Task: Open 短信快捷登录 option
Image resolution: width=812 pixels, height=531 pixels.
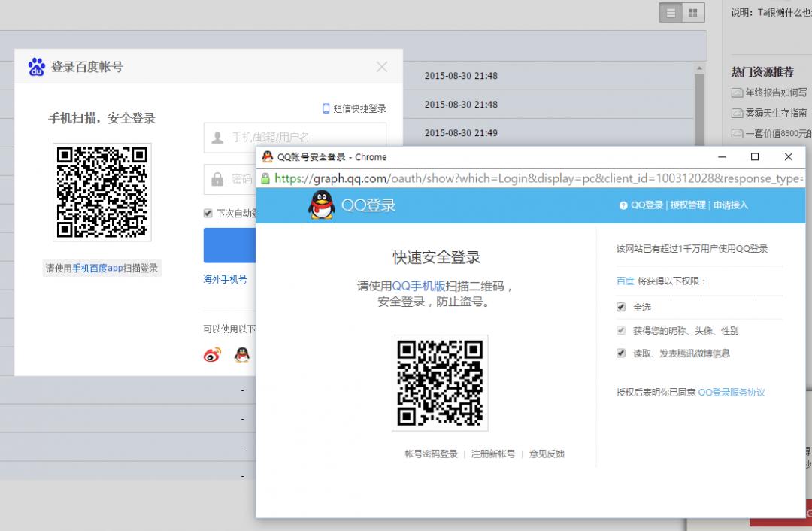Action: (x=354, y=108)
